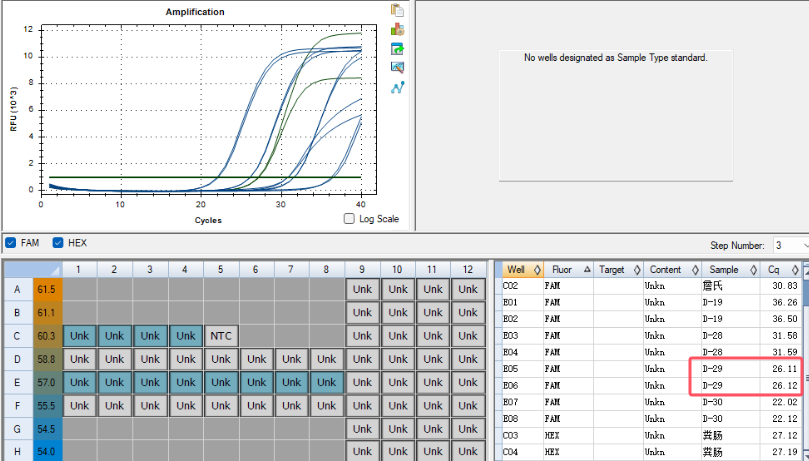Viewport: 809px width, 461px height.
Task: Enable the Log Scale checkbox
Action: [349, 219]
